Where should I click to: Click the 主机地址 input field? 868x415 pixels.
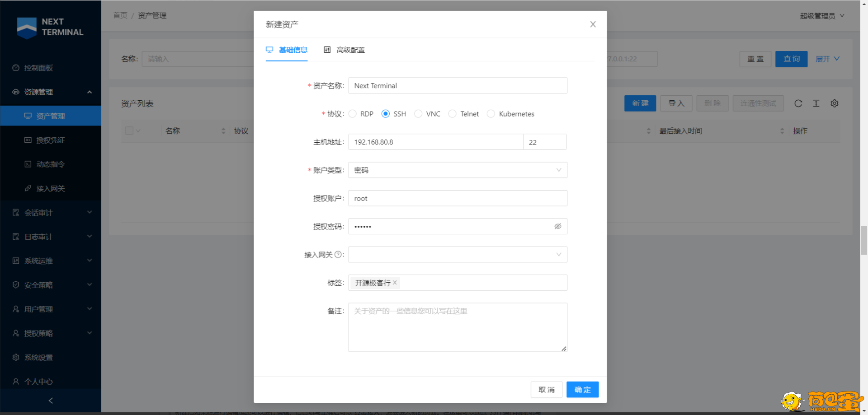click(x=436, y=142)
